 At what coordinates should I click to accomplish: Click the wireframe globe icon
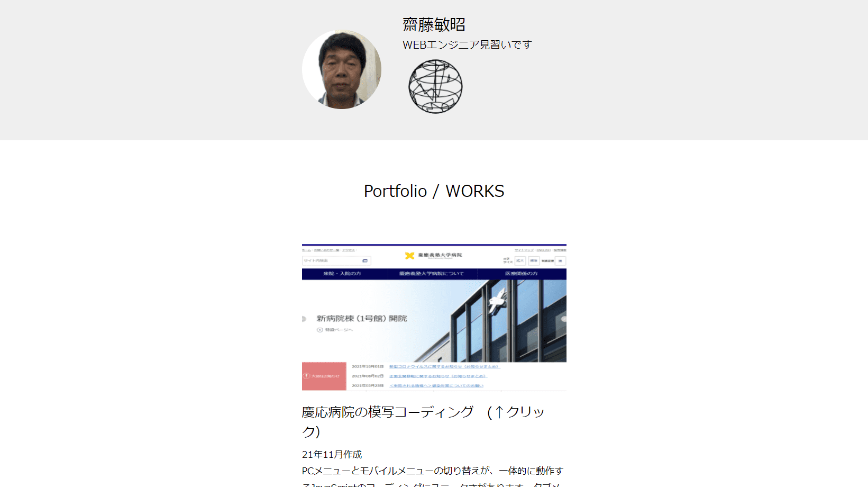pos(435,86)
